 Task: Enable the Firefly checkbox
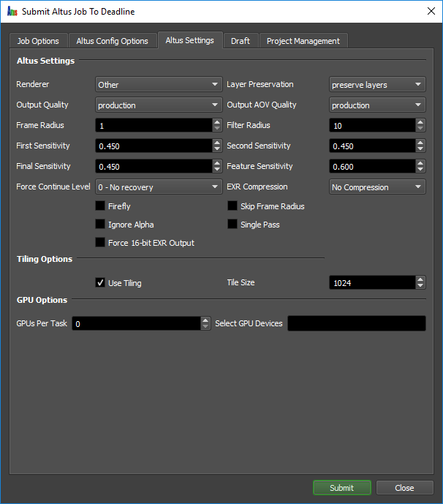pyautogui.click(x=100, y=206)
